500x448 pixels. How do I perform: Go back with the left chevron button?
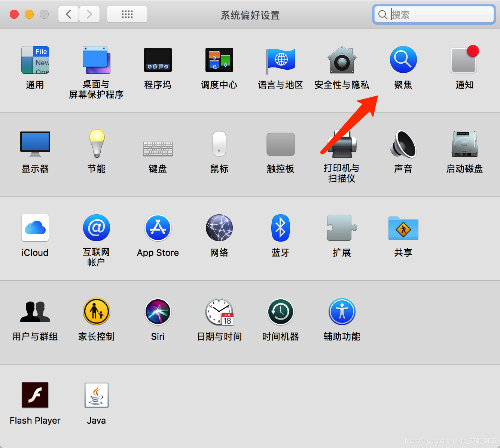[x=68, y=15]
